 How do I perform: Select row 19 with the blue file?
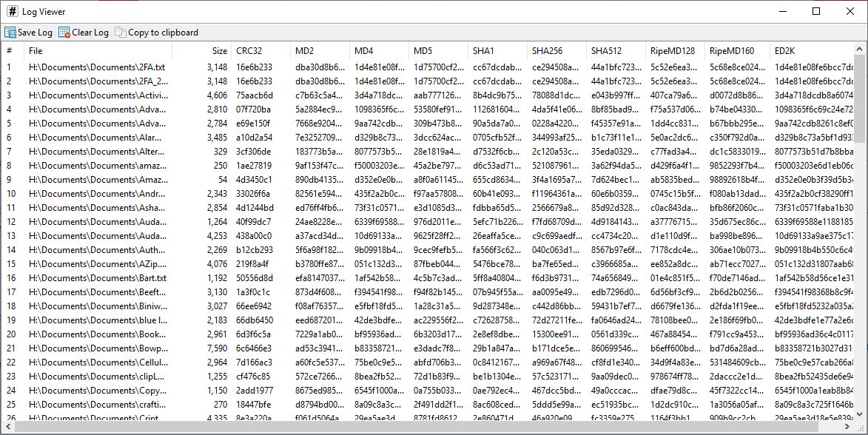click(x=97, y=320)
